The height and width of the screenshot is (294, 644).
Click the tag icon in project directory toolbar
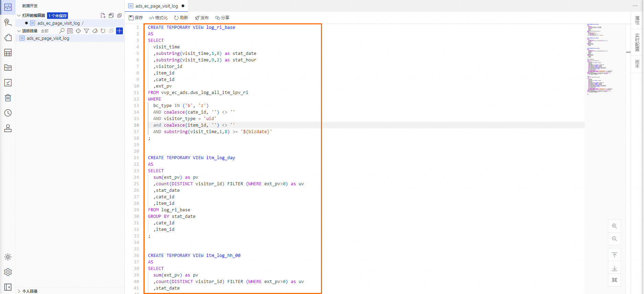tap(95, 31)
